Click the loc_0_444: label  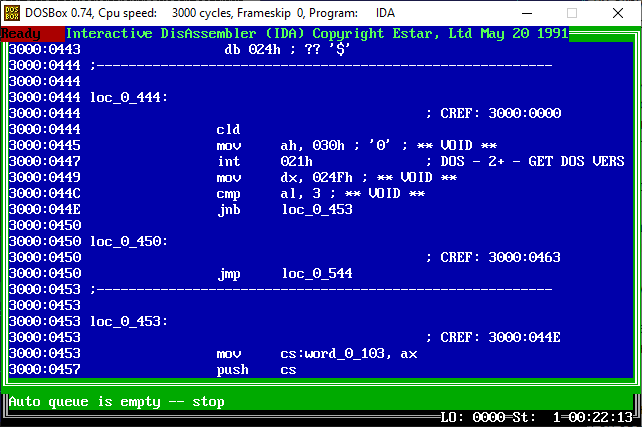[x=129, y=97]
